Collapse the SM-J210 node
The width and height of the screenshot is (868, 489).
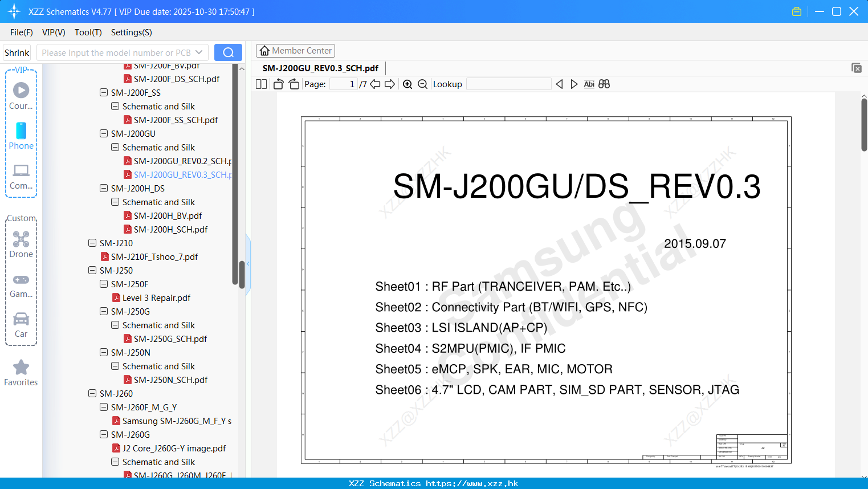pos(92,243)
